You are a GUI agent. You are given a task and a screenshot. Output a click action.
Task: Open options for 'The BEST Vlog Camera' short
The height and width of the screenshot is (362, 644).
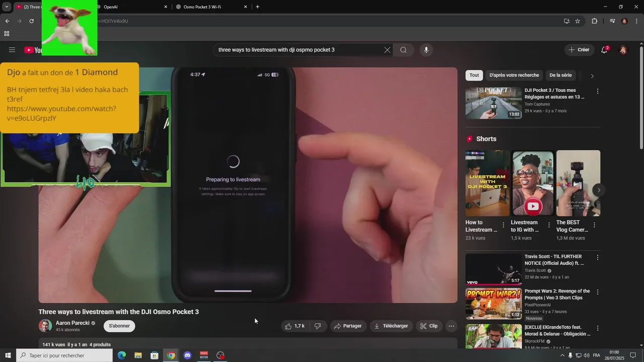pyautogui.click(x=594, y=225)
